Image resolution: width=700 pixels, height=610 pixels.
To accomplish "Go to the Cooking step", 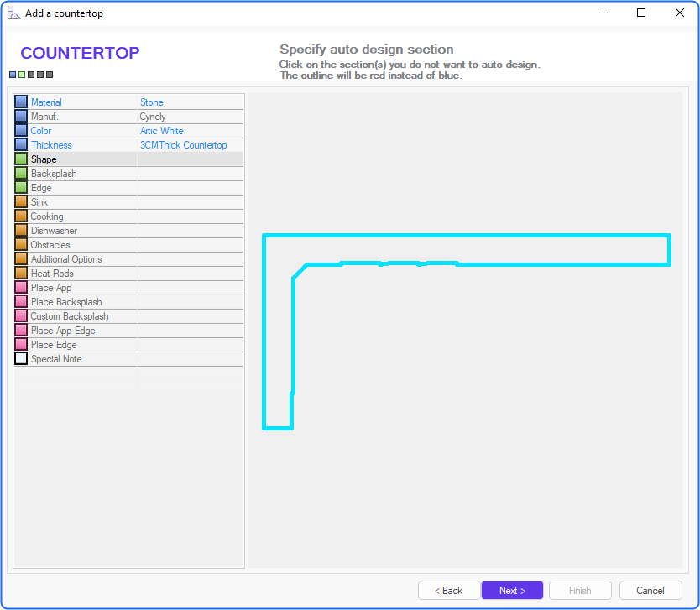I will coord(47,216).
